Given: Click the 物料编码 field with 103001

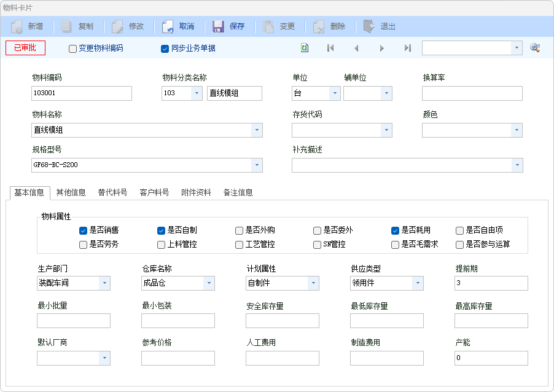Looking at the screenshot, I should click(x=82, y=93).
